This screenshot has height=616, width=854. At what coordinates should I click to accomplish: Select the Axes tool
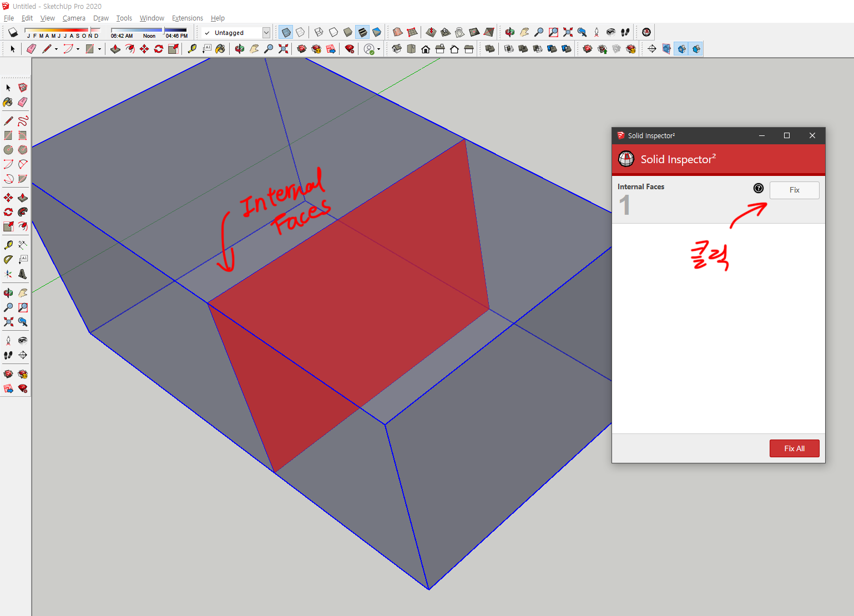(8, 274)
